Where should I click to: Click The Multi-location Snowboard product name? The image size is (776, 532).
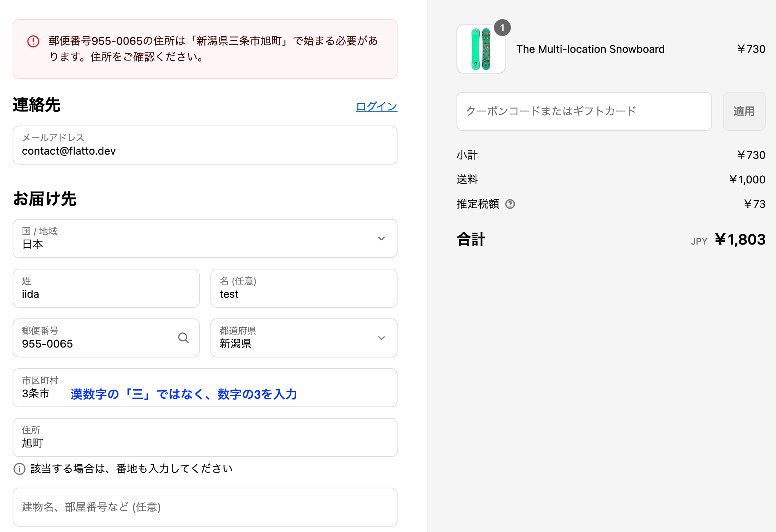tap(590, 49)
